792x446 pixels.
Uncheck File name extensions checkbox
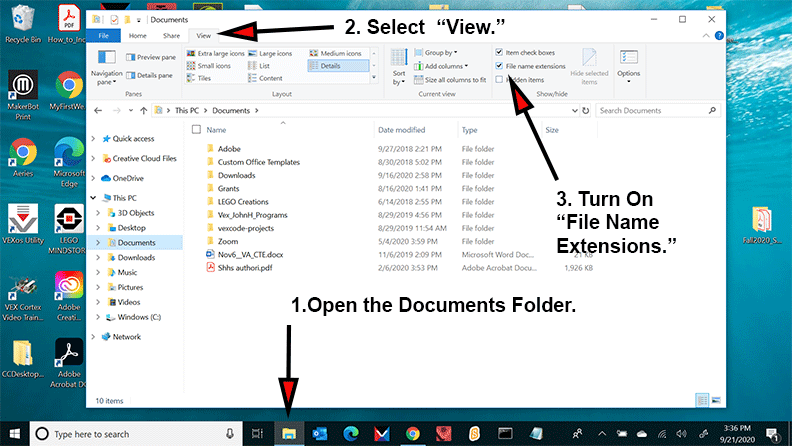500,66
